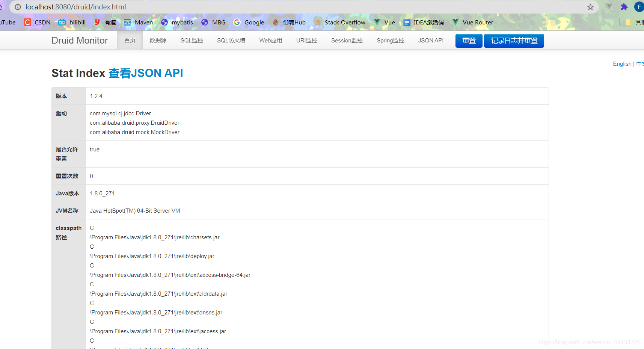Click the jaccess.jar classpath entry

pyautogui.click(x=158, y=331)
